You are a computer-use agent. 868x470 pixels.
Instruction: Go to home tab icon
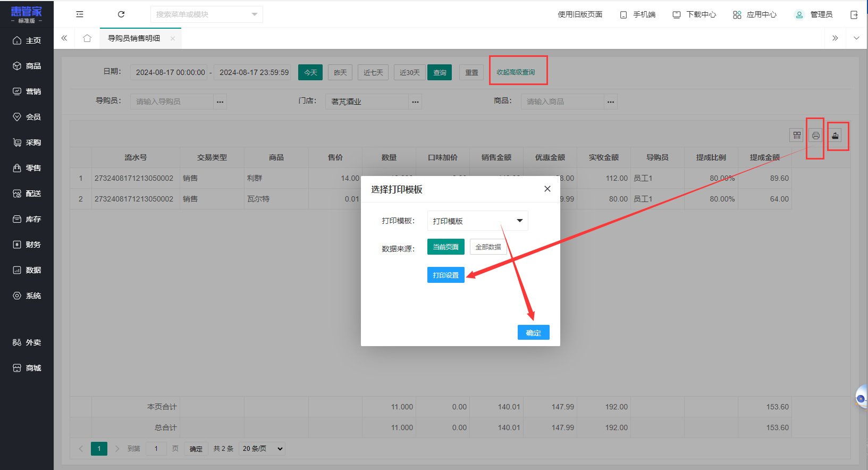tap(87, 38)
